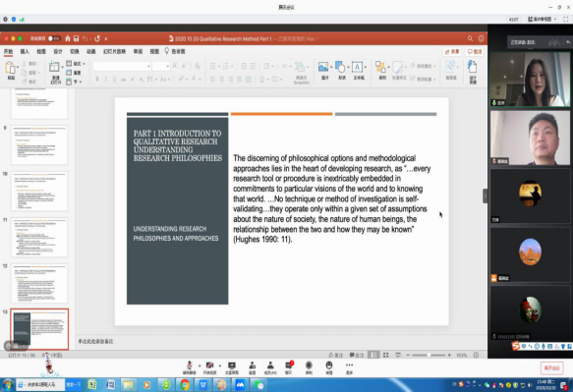Toggle the AutoSave switch in PowerPoint
573x392 pixels.
(x=54, y=38)
